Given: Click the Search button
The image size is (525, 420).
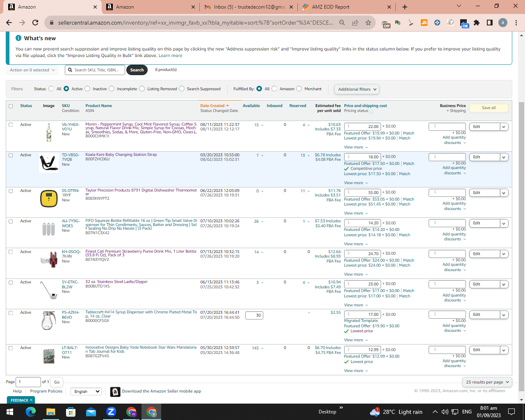Looking at the screenshot, I should 137,70.
